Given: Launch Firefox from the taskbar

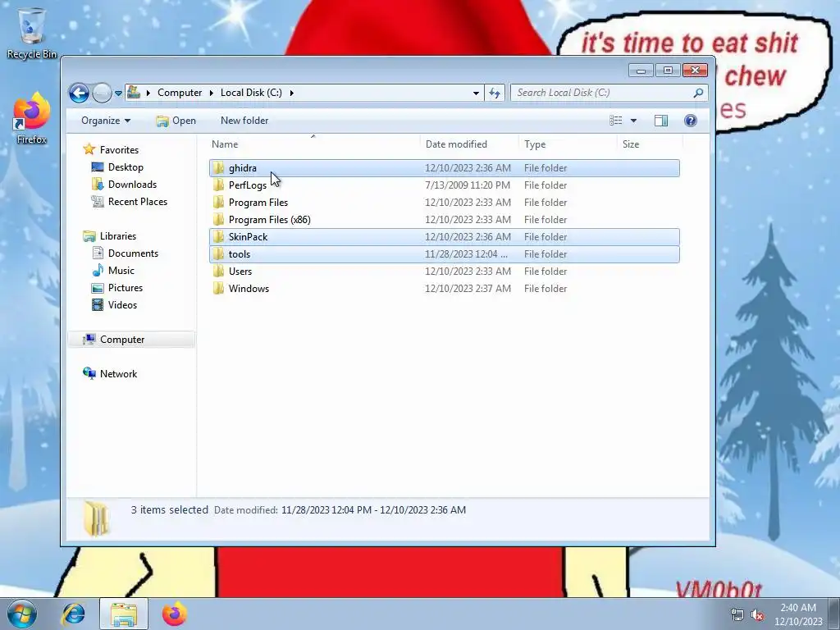Looking at the screenshot, I should coord(174,614).
